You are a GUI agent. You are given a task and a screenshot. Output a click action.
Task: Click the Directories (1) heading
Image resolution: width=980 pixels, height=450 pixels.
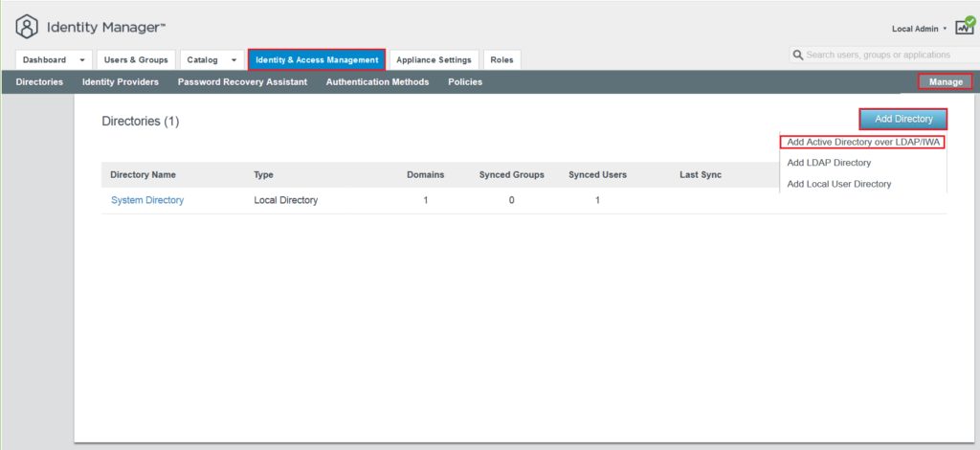point(141,122)
